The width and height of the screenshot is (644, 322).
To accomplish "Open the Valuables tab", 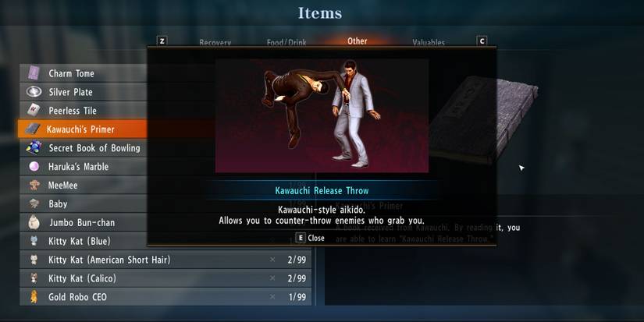I will click(x=429, y=42).
